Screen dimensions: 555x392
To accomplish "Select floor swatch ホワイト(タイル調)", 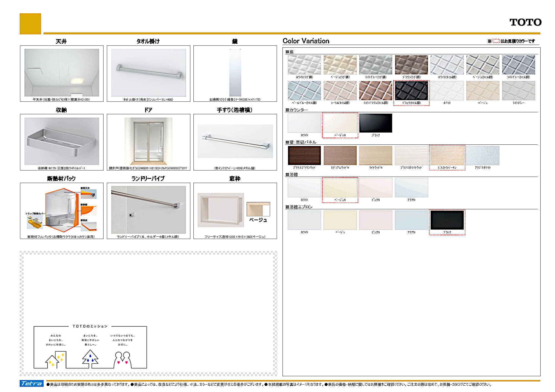I will (447, 65).
